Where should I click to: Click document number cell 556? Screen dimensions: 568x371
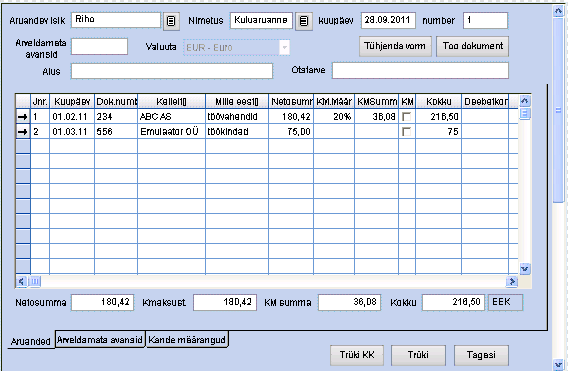116,132
